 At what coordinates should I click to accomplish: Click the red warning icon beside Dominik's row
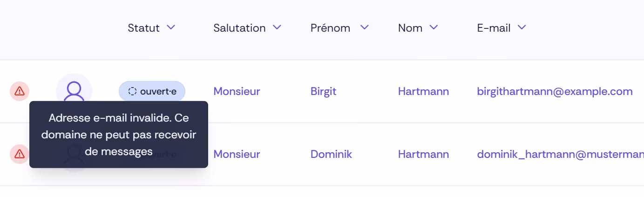20,154
